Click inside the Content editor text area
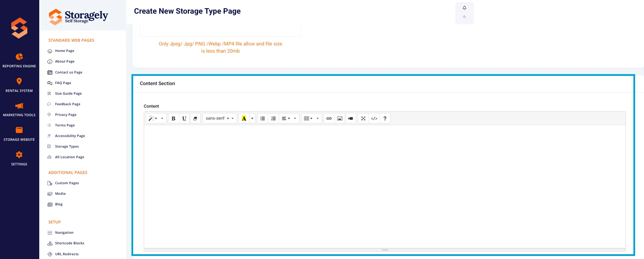644x259 pixels. [x=385, y=187]
